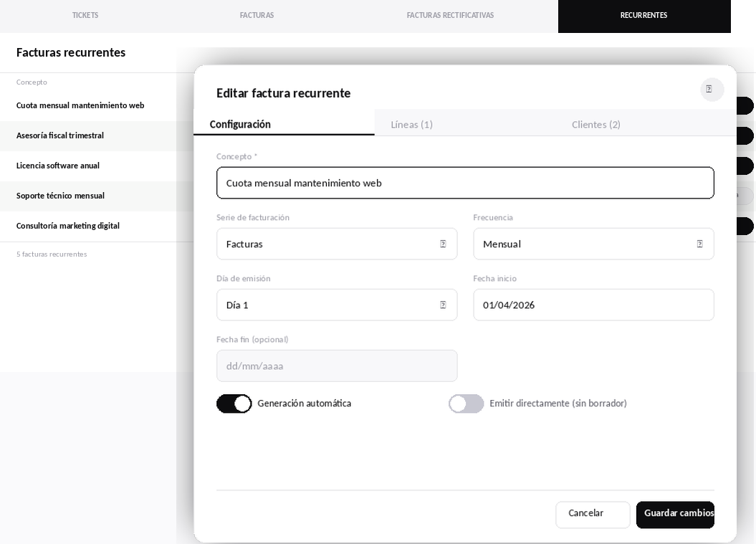Click the Frecuencia dropdown arrow icon
The width and height of the screenshot is (756, 544).
(x=699, y=244)
